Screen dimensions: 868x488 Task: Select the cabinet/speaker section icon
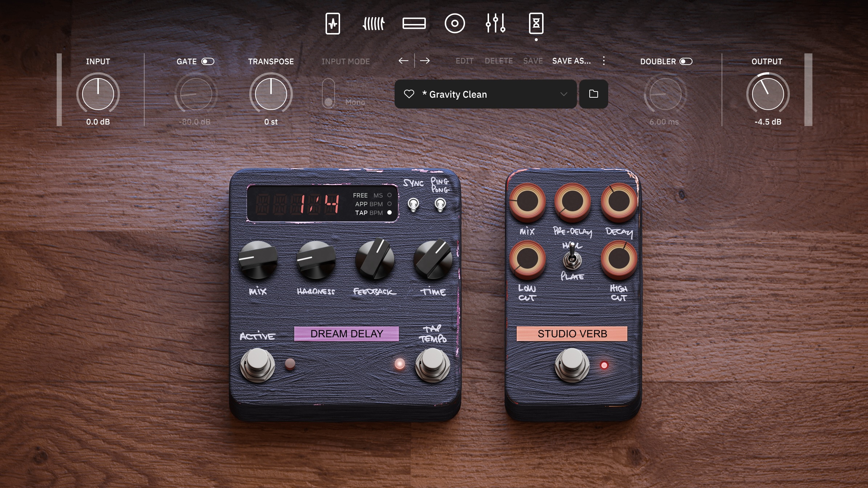click(456, 23)
